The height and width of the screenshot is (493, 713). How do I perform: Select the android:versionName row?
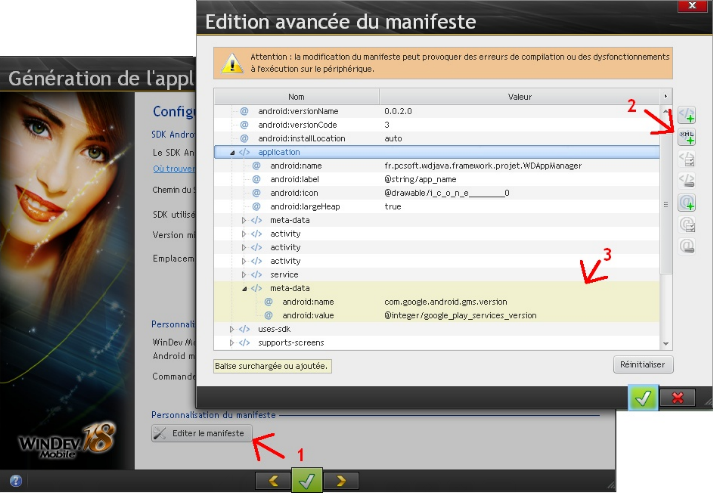click(437, 111)
